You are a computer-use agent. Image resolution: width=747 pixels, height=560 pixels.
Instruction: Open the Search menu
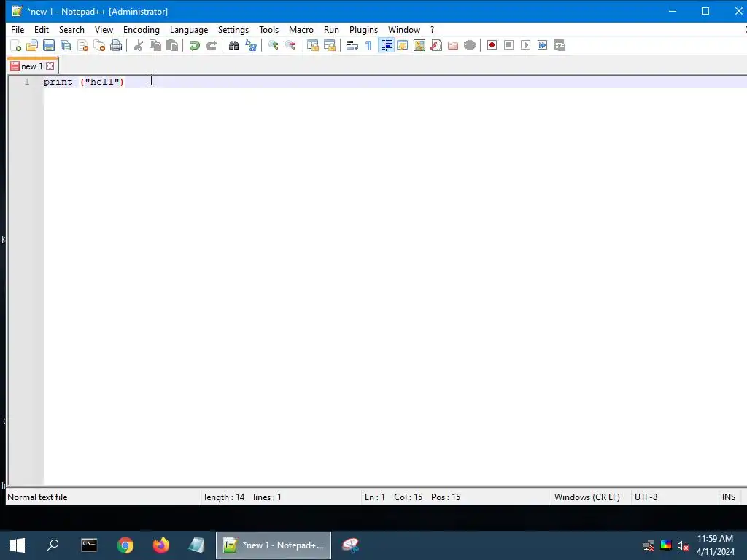point(71,29)
